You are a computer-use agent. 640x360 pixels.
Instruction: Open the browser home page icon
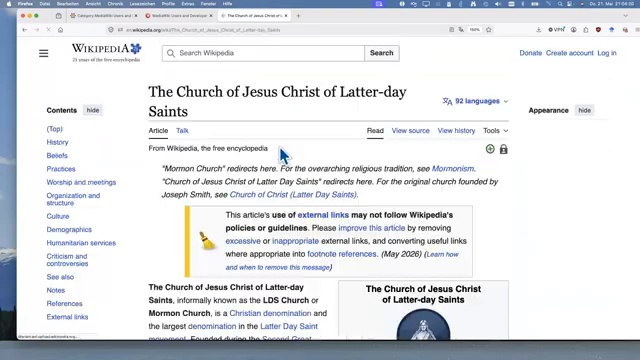[60, 30]
